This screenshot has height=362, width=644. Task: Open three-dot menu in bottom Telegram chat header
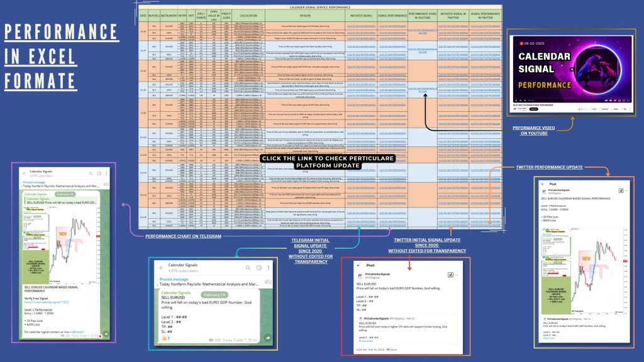pyautogui.click(x=269, y=268)
